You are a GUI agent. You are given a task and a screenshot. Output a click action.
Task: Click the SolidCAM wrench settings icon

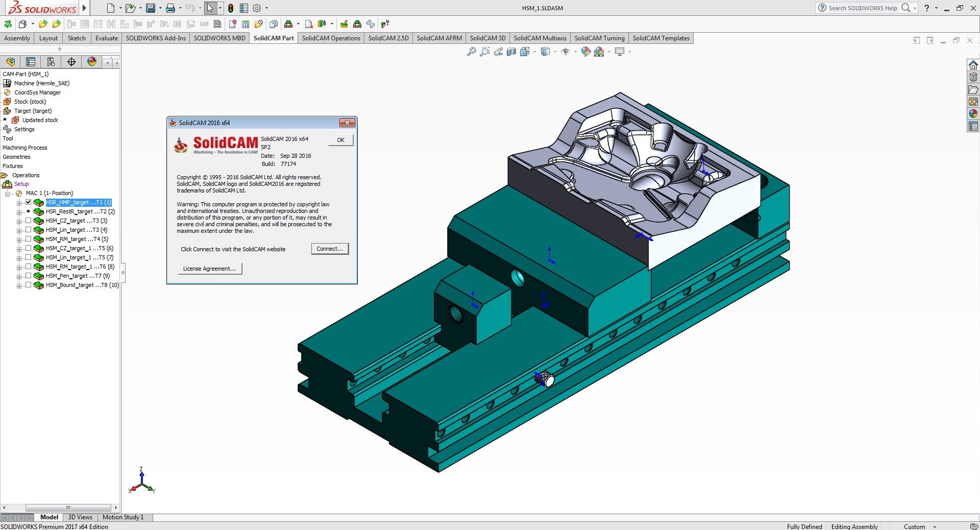[371, 24]
